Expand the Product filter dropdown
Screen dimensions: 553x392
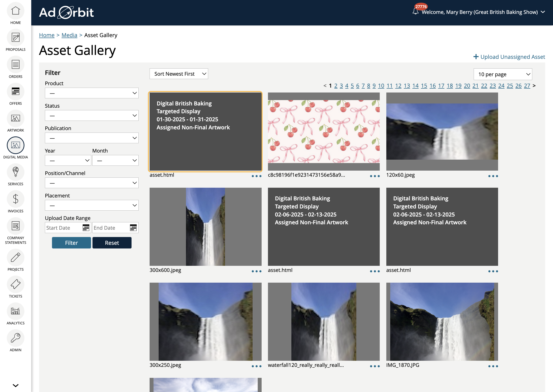click(x=92, y=93)
